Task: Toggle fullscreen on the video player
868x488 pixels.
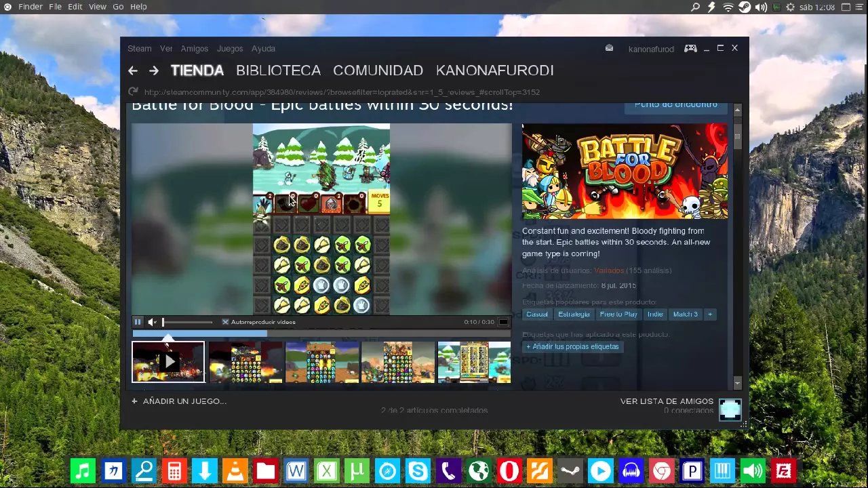Action: coord(503,322)
